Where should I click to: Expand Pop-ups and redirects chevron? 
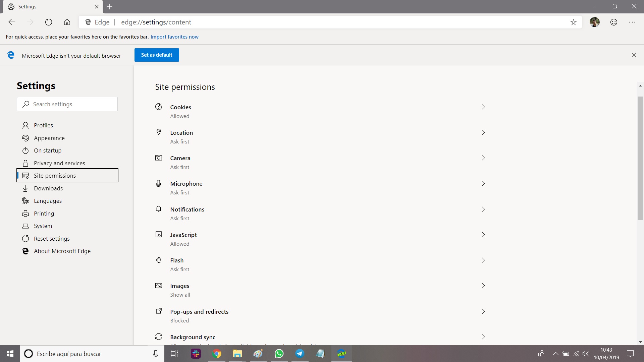point(483,311)
